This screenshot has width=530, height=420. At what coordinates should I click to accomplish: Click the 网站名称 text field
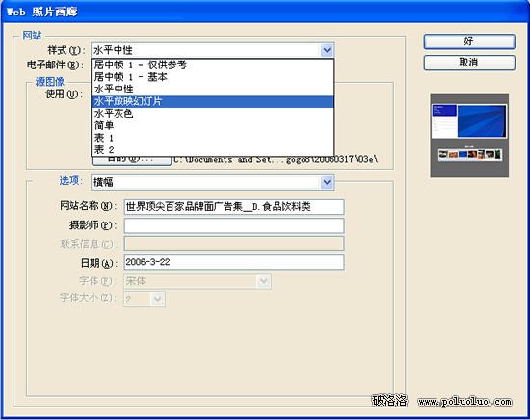point(234,207)
